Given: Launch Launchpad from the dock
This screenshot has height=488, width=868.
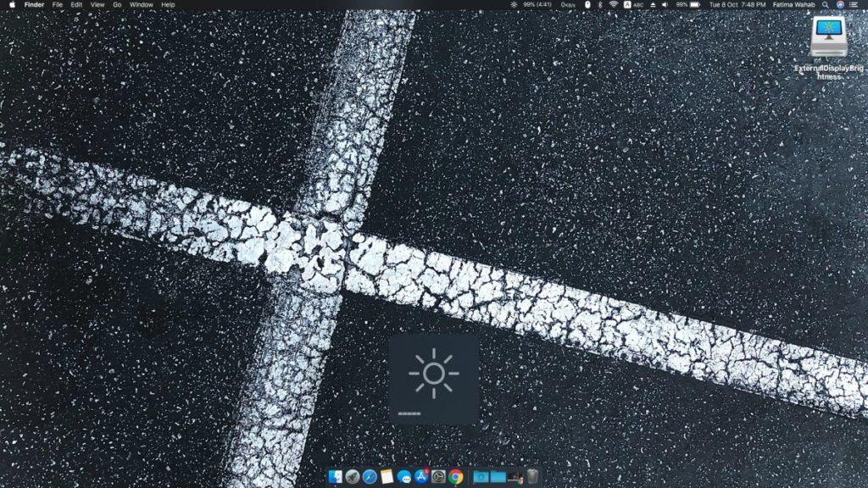Looking at the screenshot, I should tap(353, 476).
